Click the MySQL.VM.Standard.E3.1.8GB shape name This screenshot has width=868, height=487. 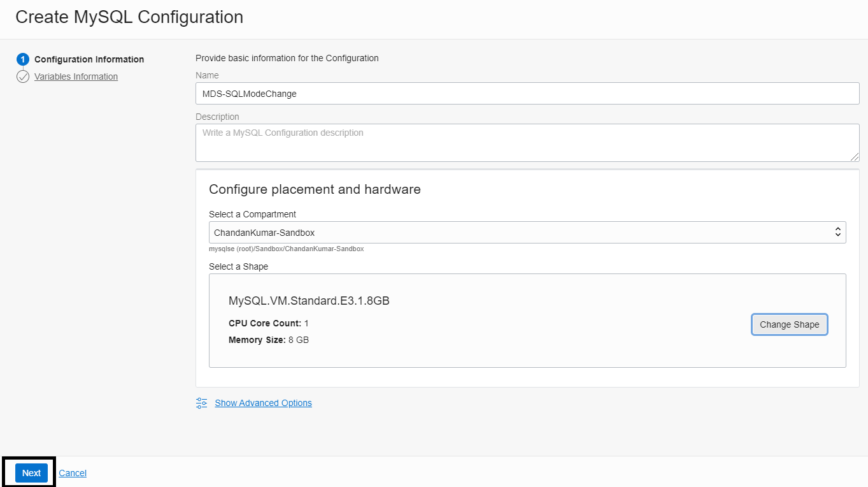coord(309,301)
